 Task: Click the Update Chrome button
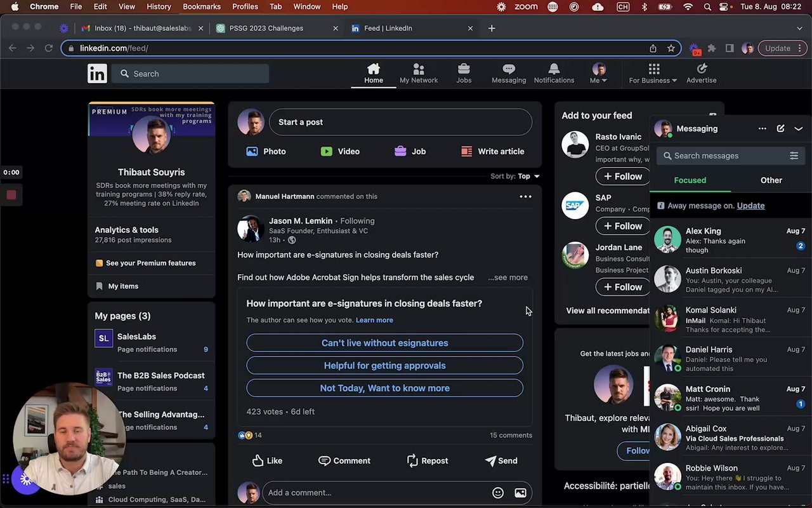(x=783, y=48)
